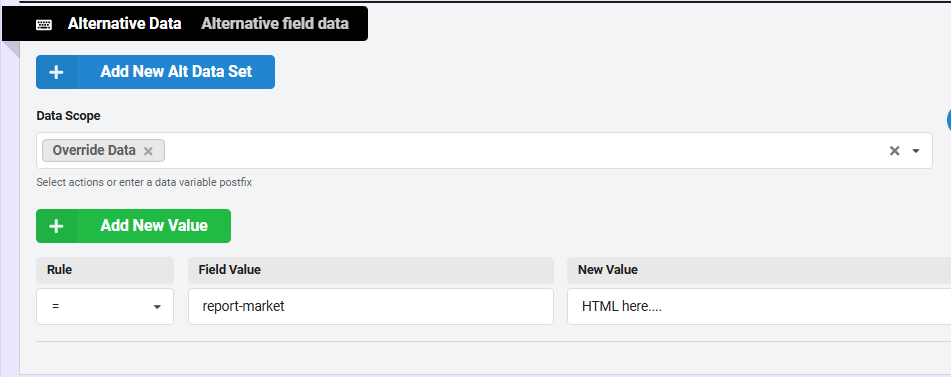Click the green Add New Value button
Screen dimensions: 951x377
pos(133,225)
